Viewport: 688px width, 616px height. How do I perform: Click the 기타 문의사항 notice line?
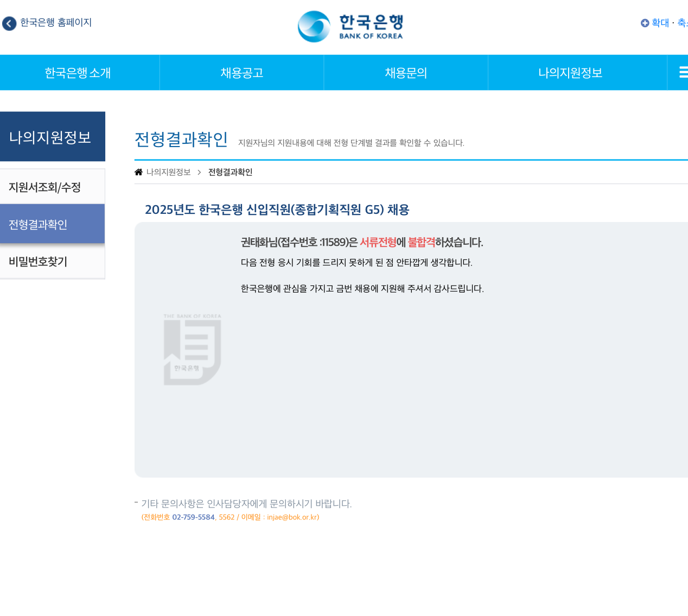click(246, 504)
